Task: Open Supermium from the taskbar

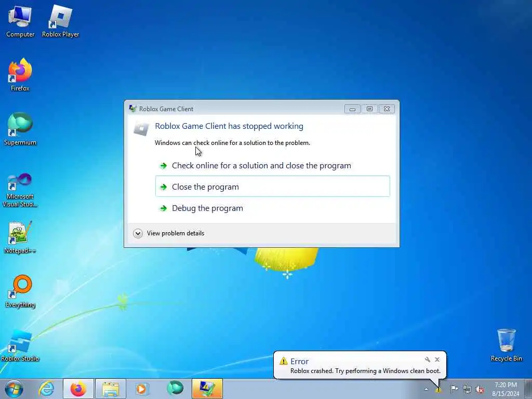Action: pos(175,389)
